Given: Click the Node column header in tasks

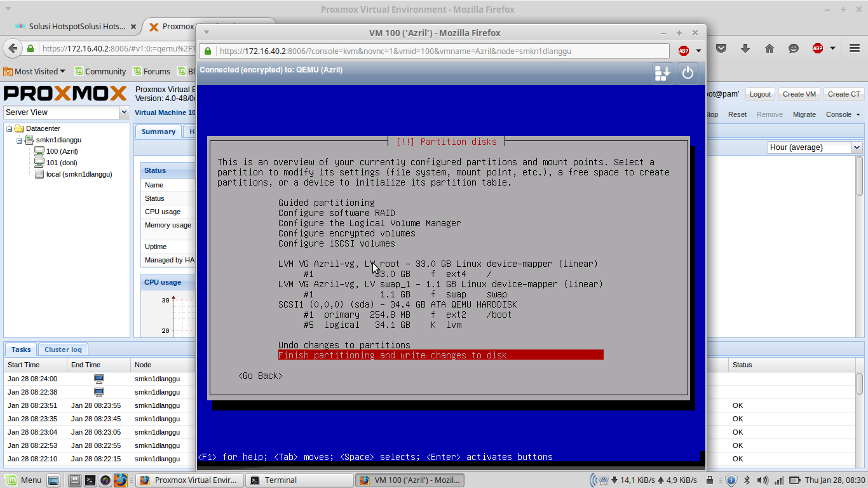Looking at the screenshot, I should (x=162, y=365).
